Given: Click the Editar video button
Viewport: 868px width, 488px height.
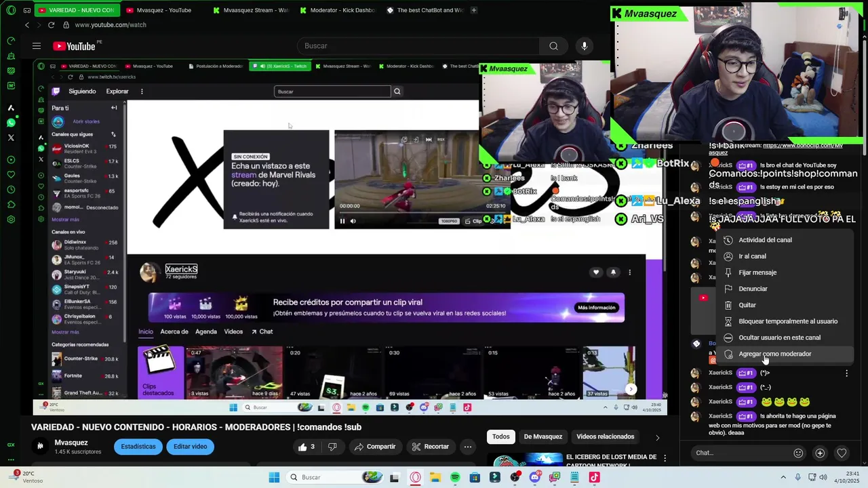Looking at the screenshot, I should [191, 447].
